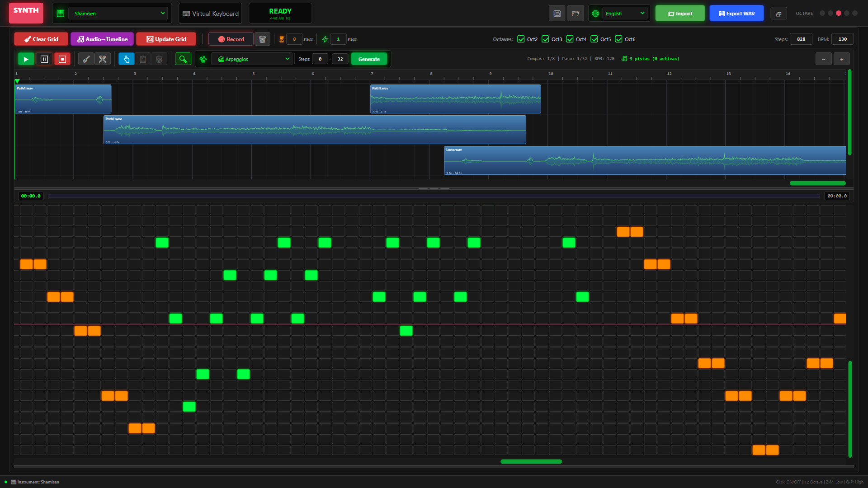Screen dimensions: 868x488
Task: Click the Record button
Action: [x=231, y=39]
